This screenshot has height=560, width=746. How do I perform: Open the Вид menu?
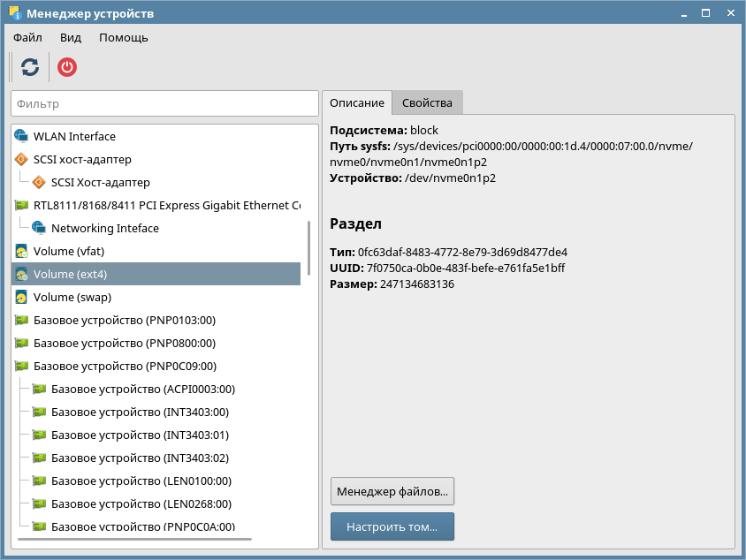click(71, 38)
